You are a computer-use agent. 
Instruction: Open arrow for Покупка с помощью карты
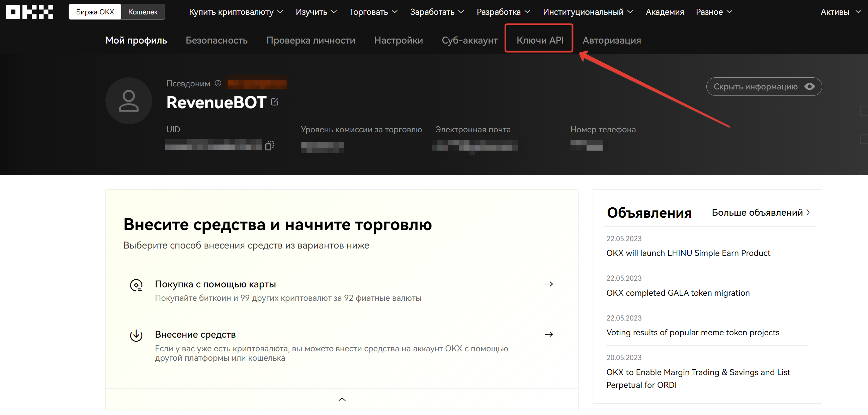coord(548,284)
